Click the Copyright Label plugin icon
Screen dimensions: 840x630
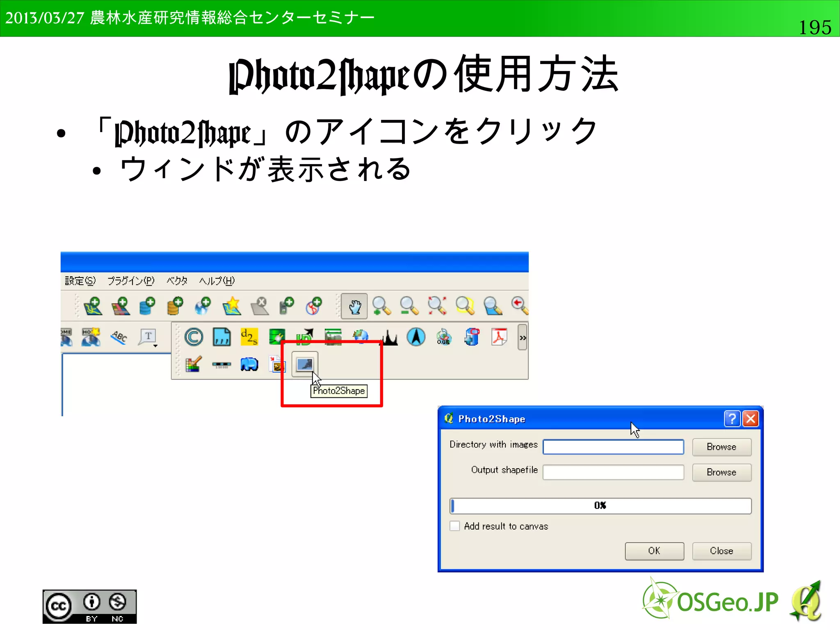point(194,337)
